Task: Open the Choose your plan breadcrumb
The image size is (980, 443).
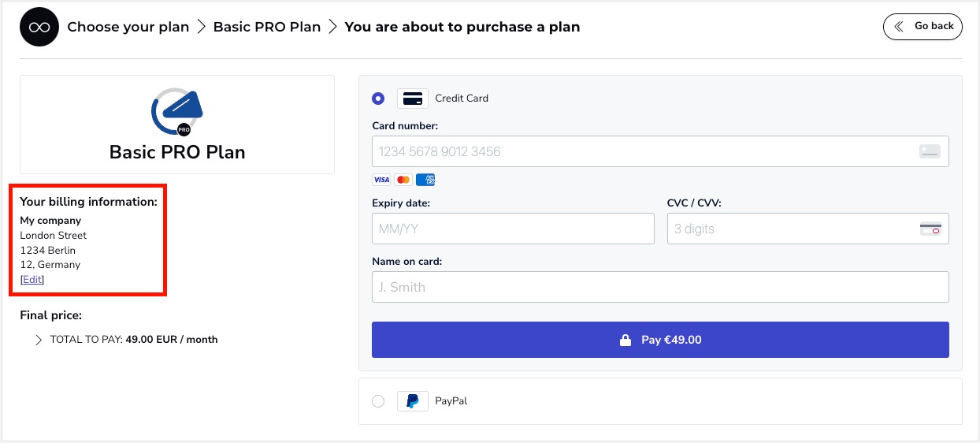Action: [128, 27]
